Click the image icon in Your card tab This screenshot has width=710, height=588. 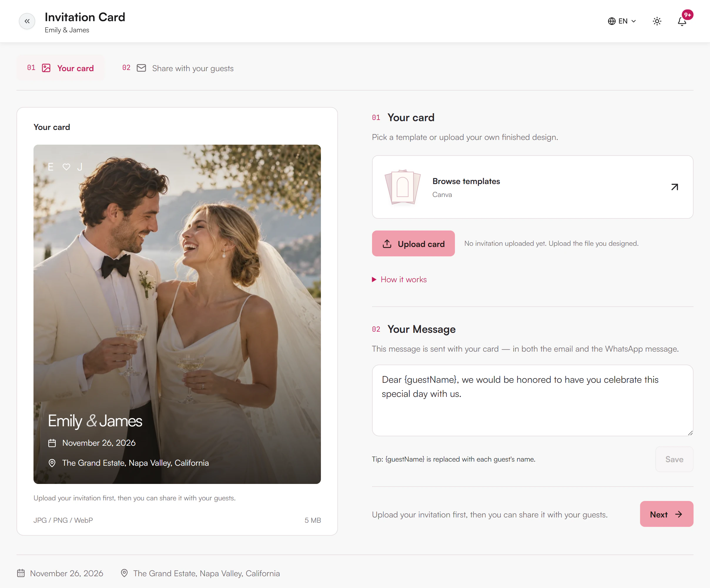click(46, 68)
